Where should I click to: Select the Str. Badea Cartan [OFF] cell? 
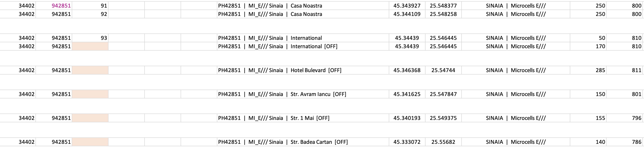pos(303,142)
